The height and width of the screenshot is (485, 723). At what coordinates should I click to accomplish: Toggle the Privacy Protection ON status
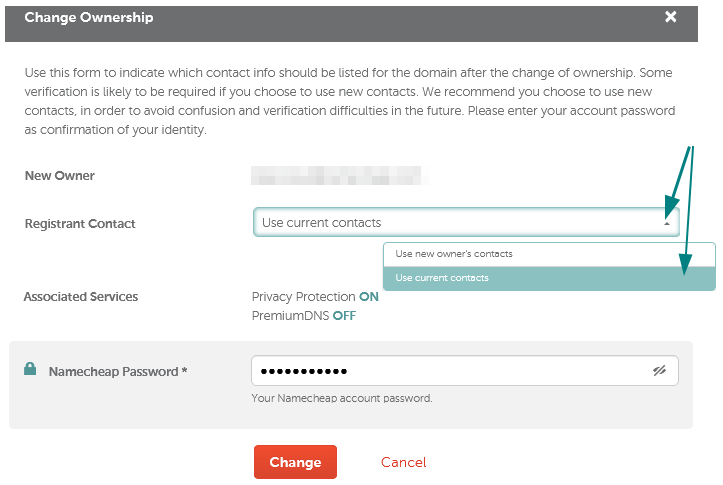(x=368, y=296)
